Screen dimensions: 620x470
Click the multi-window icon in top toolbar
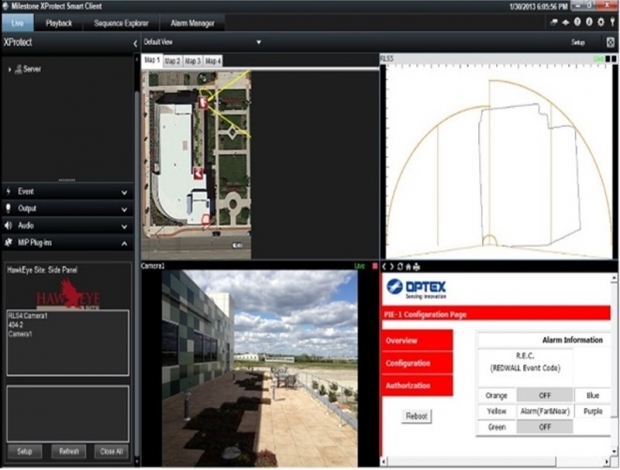pyautogui.click(x=554, y=23)
